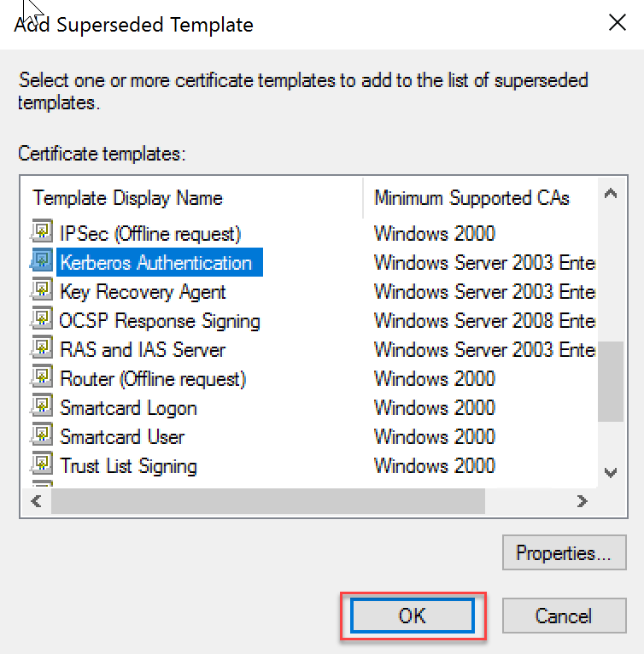The image size is (644, 654).
Task: Click the RAS and IAS Server icon
Action: point(42,349)
